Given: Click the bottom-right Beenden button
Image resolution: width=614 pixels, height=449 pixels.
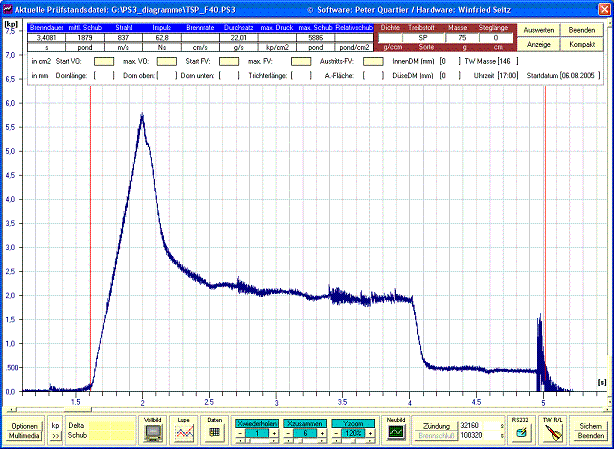Looking at the screenshot, I should pyautogui.click(x=590, y=436).
